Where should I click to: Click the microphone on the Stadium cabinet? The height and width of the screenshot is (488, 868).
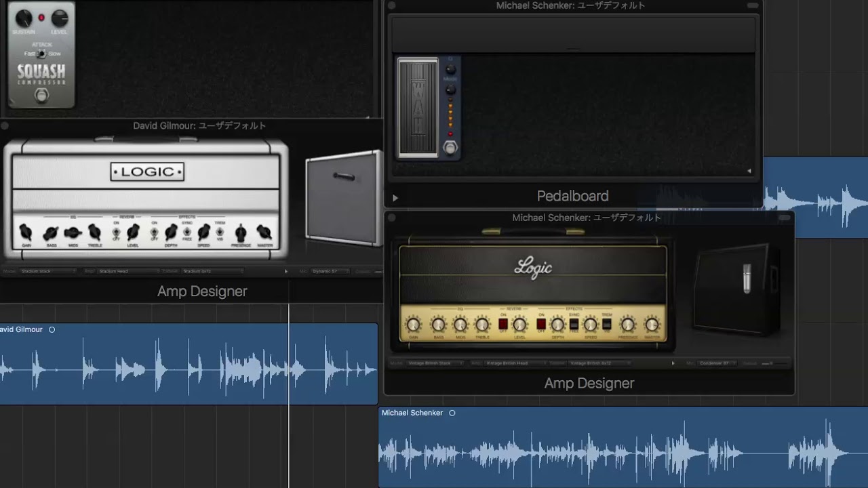(344, 177)
